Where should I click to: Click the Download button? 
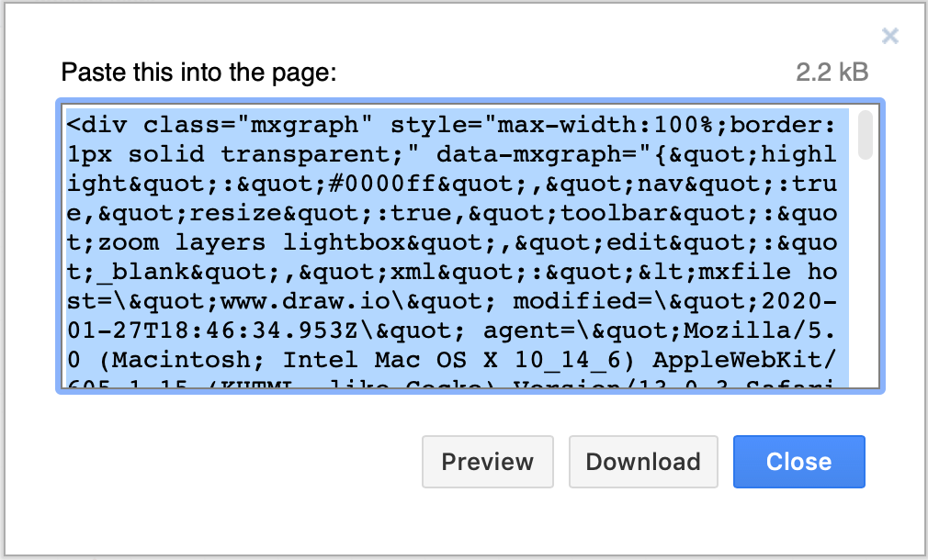pyautogui.click(x=642, y=462)
